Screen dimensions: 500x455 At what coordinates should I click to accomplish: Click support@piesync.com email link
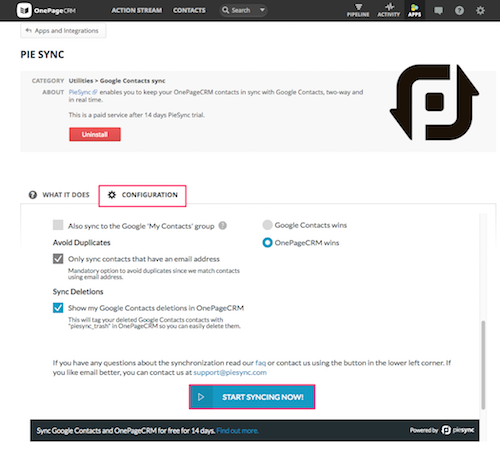pyautogui.click(x=230, y=372)
